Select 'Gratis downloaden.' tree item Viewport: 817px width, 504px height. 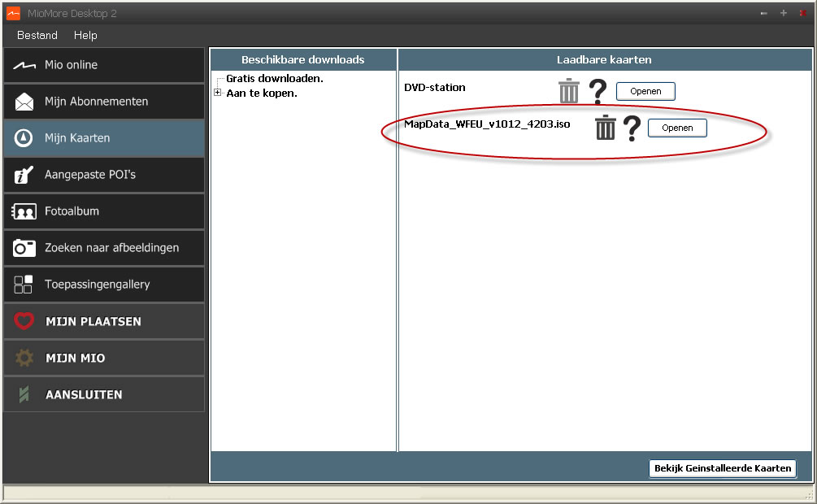coord(275,78)
